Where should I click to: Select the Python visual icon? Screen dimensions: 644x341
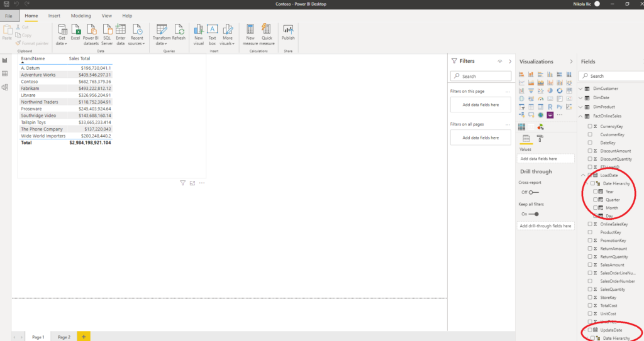(x=559, y=107)
